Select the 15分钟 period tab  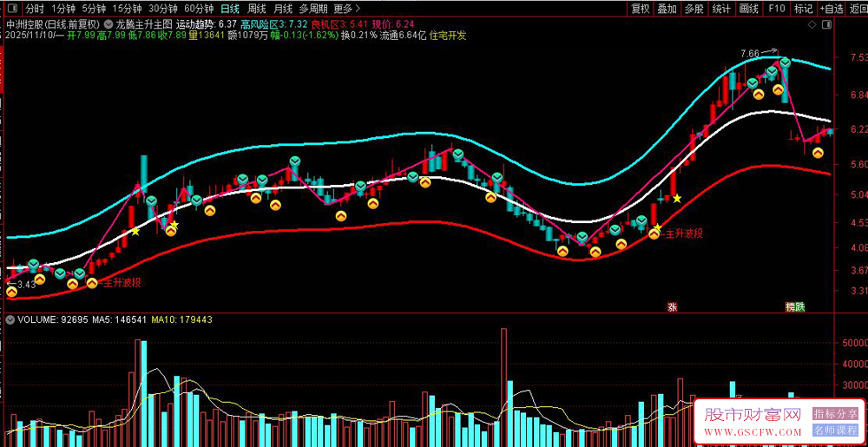coord(126,9)
